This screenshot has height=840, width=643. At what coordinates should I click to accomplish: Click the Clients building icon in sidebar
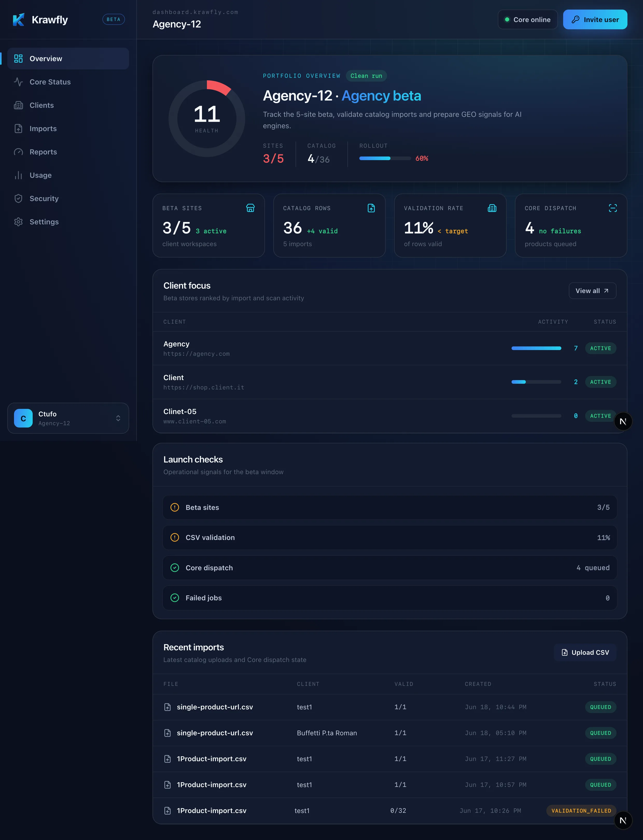(18, 105)
